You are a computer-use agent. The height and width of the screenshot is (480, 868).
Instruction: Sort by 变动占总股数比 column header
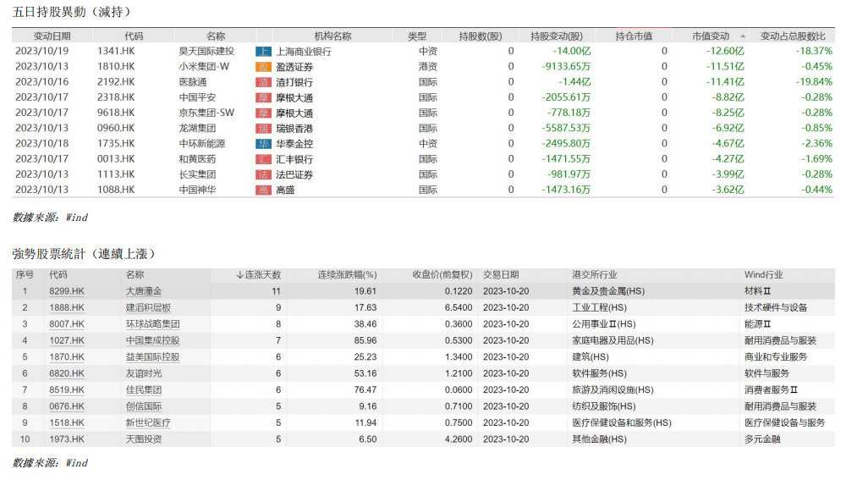point(793,36)
